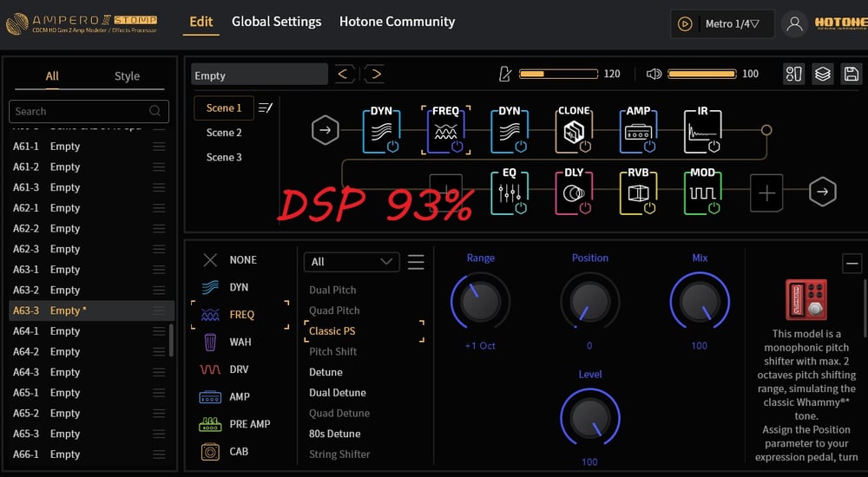Start the metronome play button

pos(685,23)
